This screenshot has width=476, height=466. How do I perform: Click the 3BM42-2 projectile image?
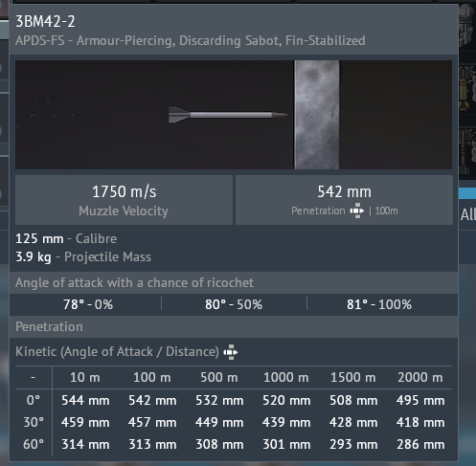(228, 115)
